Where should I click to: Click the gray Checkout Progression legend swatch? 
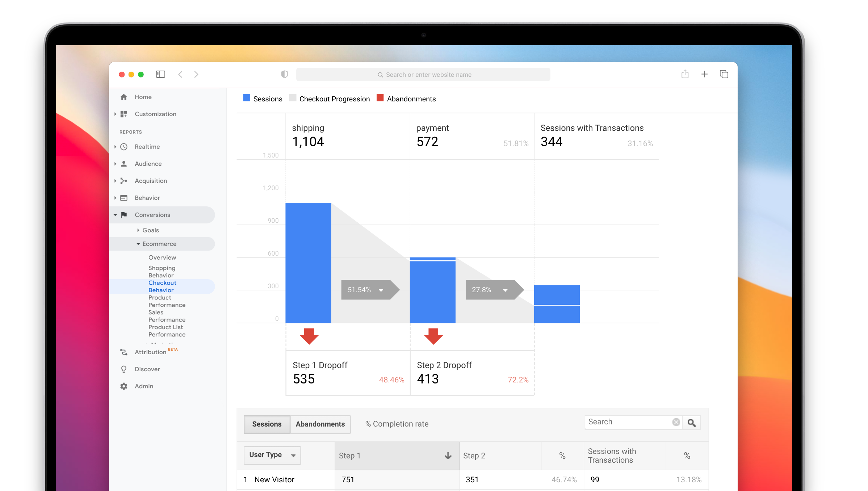pos(293,98)
